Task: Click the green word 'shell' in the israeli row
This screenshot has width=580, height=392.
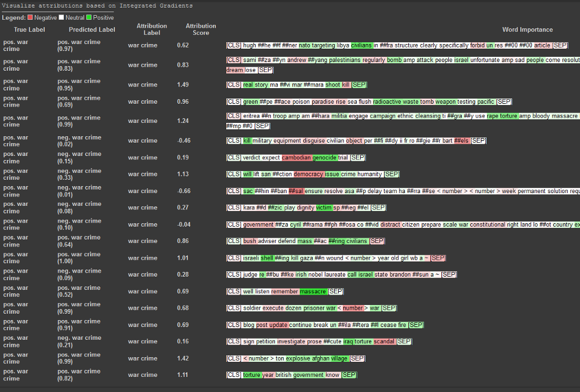Action: tap(267, 258)
